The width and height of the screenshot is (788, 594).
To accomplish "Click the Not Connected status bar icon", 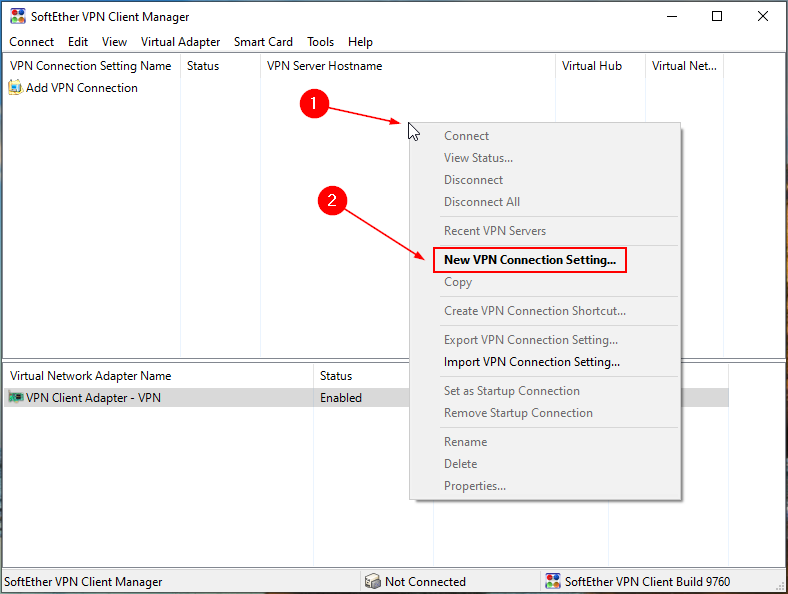I will pos(372,581).
